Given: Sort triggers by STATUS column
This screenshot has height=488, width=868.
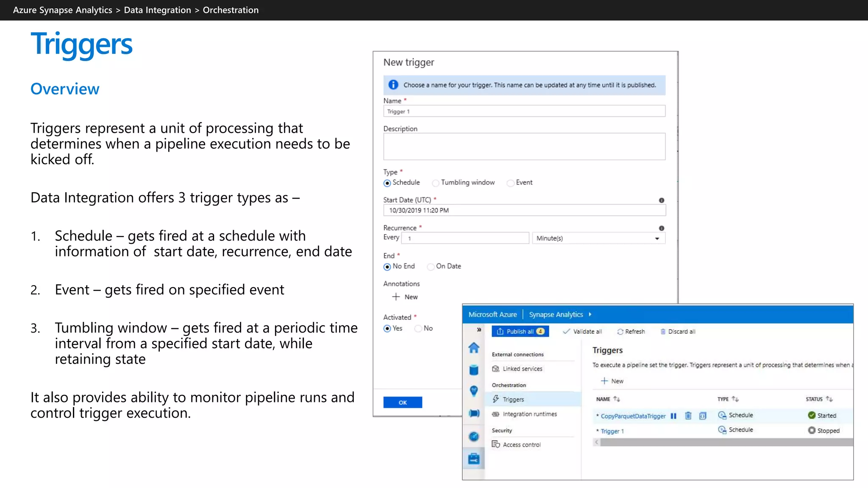Looking at the screenshot, I should click(819, 399).
